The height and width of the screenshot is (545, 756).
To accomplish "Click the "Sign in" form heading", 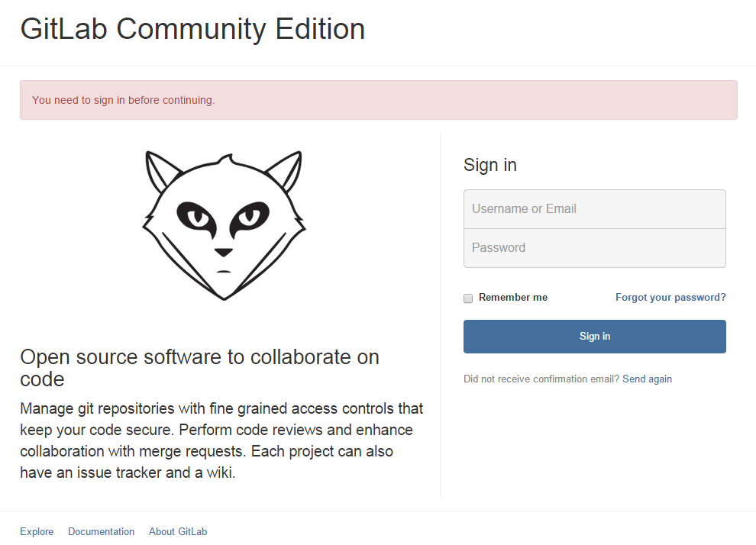I will point(489,165).
